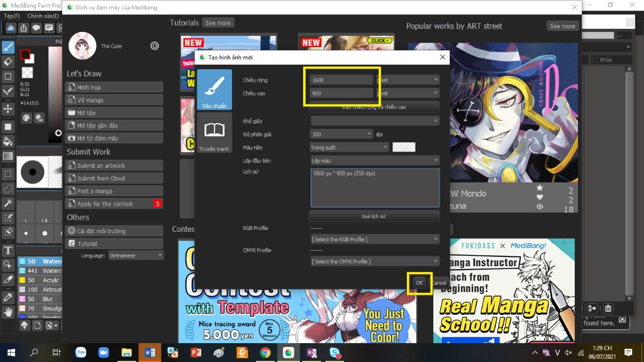Image resolution: width=644 pixels, height=362 pixels.
Task: Select the Hand tool
Action: [8, 313]
